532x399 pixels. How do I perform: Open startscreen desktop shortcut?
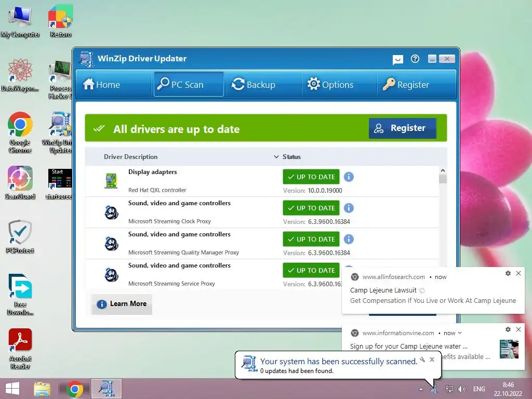pyautogui.click(x=59, y=184)
